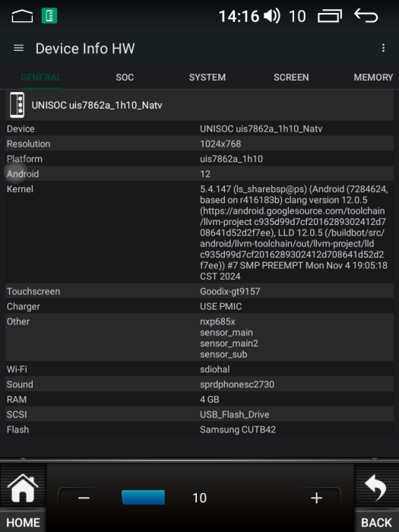
Task: Open the MEMORY tab
Action: (373, 78)
